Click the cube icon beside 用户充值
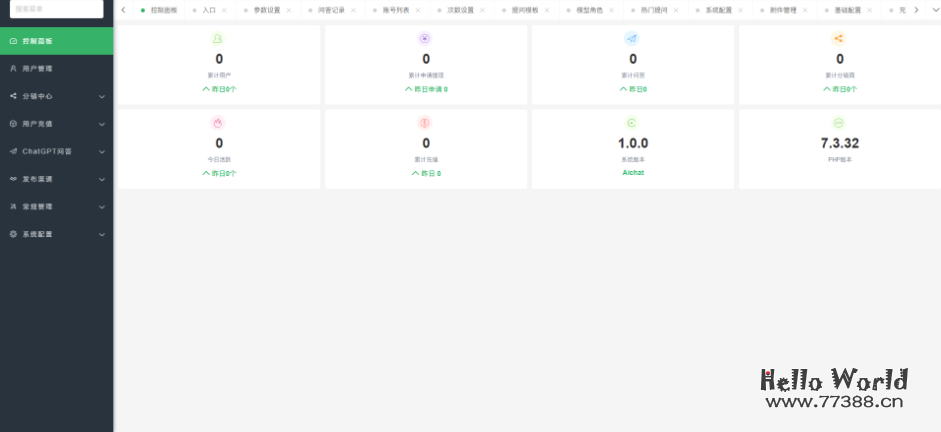Image resolution: width=941 pixels, height=432 pixels. pyautogui.click(x=13, y=124)
